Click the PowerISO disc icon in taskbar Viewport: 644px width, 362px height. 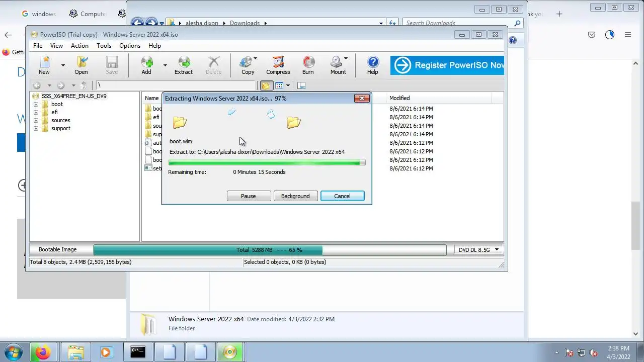click(x=230, y=352)
